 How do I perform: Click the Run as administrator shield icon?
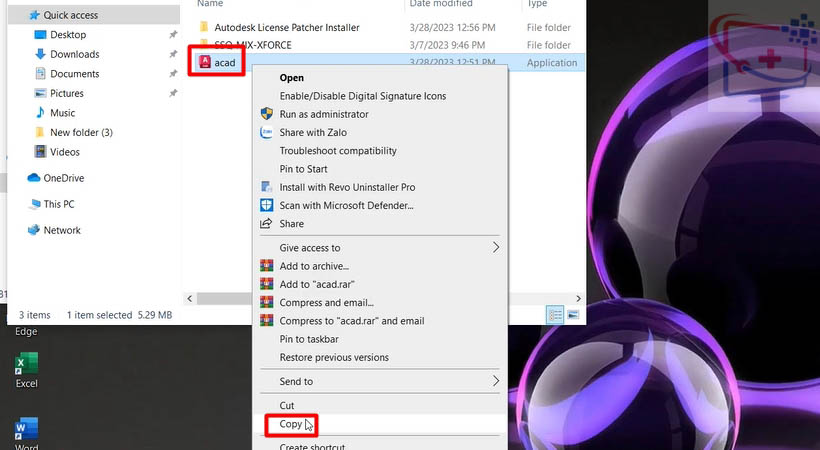coord(267,114)
